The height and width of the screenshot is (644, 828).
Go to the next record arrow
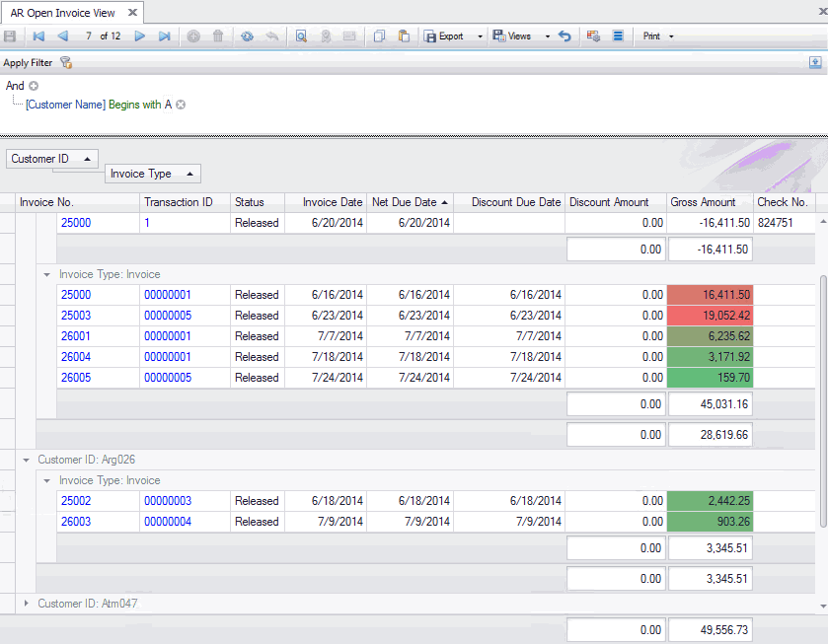(140, 36)
